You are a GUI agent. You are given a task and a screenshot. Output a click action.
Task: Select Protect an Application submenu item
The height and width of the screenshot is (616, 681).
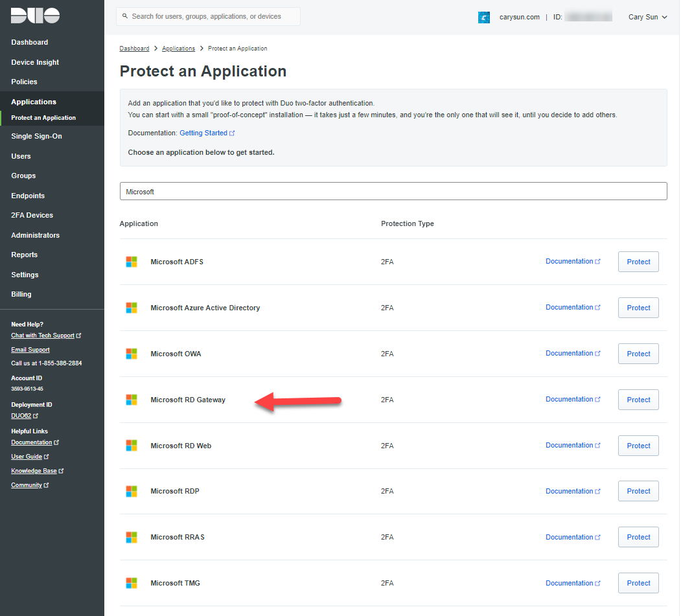pos(43,118)
